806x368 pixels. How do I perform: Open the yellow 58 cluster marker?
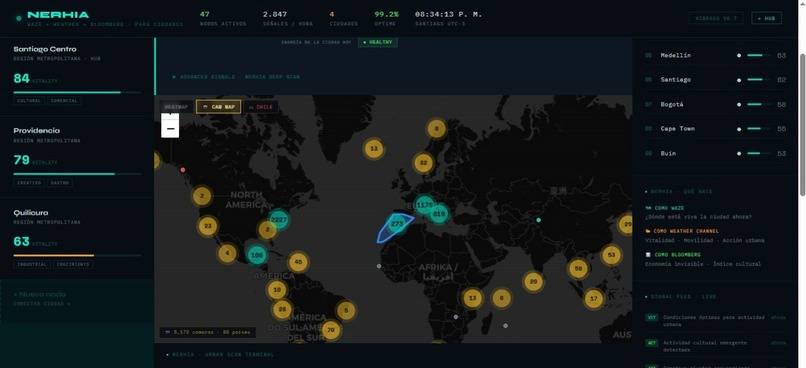tap(578, 268)
